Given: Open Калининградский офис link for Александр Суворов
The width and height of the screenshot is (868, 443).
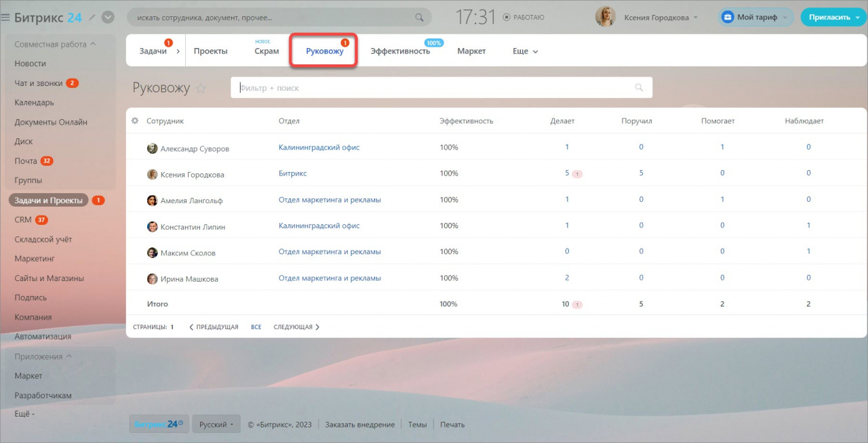Looking at the screenshot, I should (x=319, y=147).
